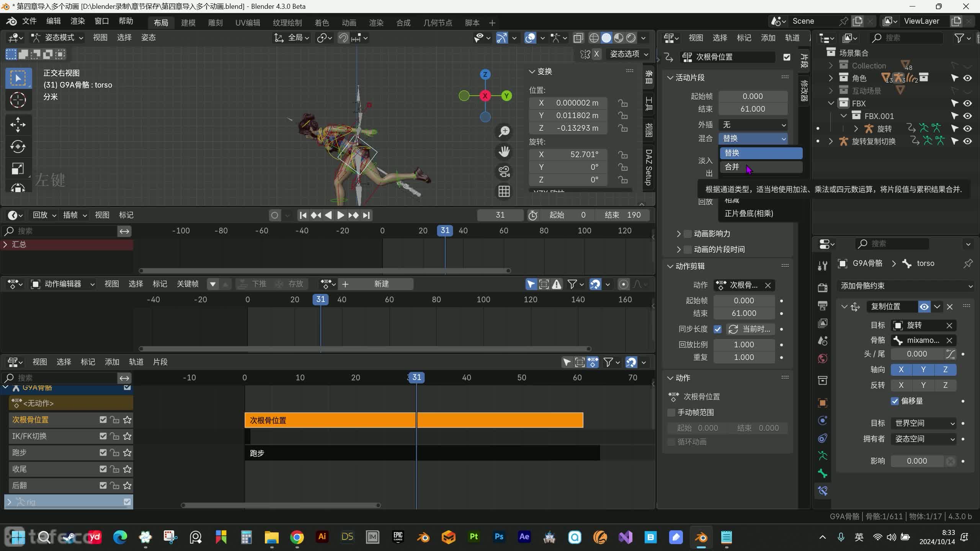Click the 影响 influence slider
This screenshot has width=980, height=551.
tap(917, 461)
